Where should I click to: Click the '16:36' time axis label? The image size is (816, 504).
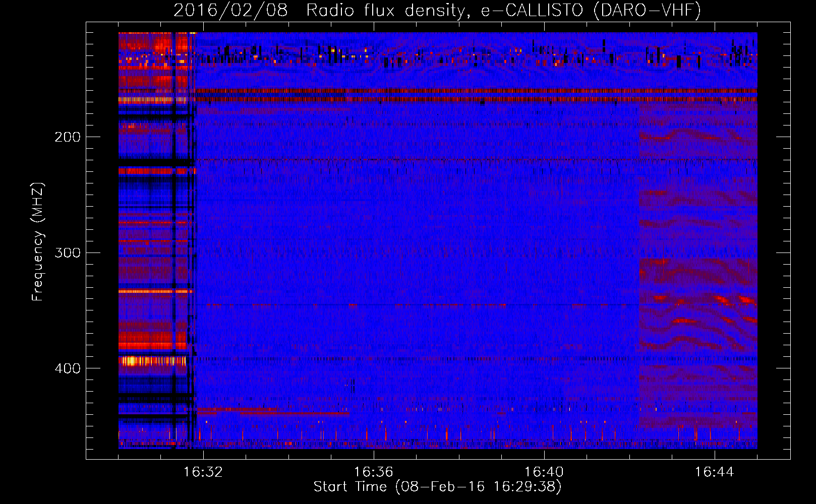[374, 472]
